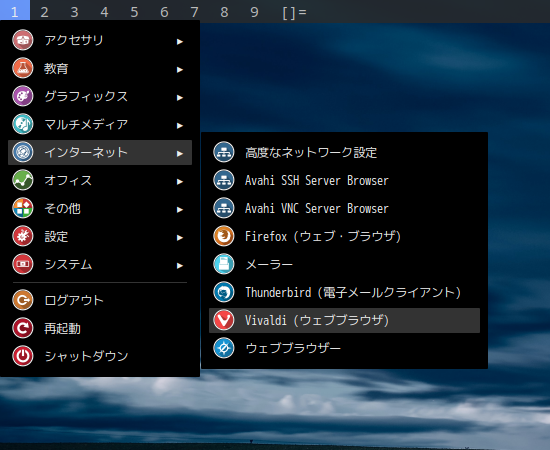
Task: Click the Thunderbird mail client icon
Action: (224, 292)
